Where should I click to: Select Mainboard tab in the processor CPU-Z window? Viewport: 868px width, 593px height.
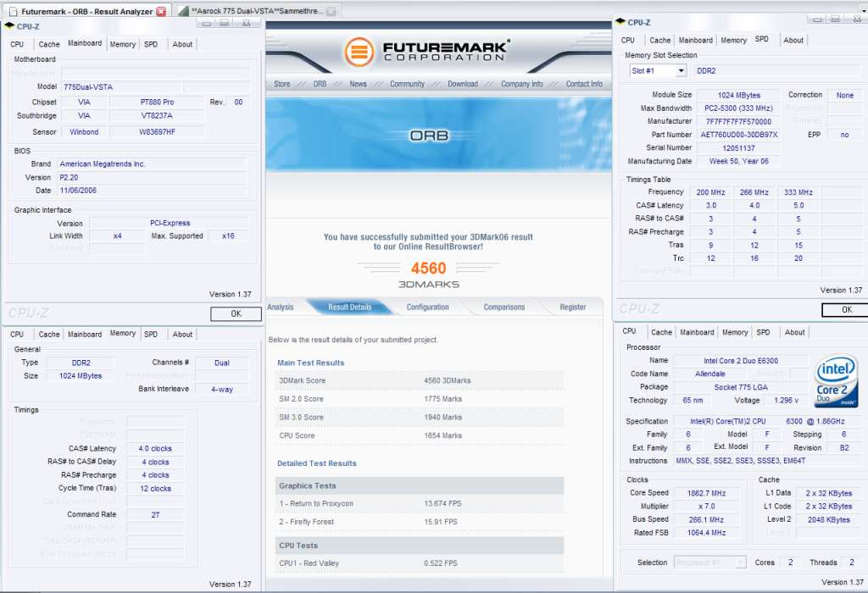point(697,332)
